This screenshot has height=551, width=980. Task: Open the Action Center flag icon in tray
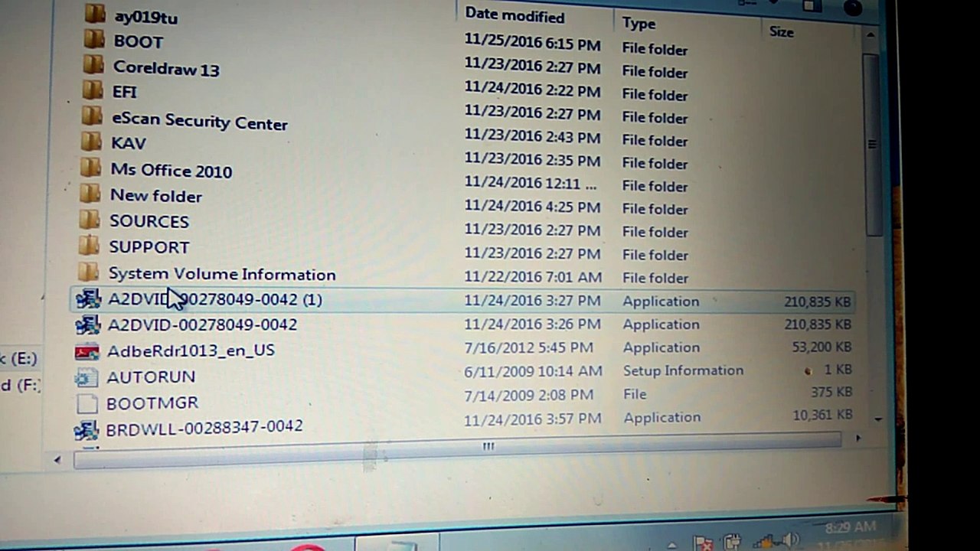[702, 544]
